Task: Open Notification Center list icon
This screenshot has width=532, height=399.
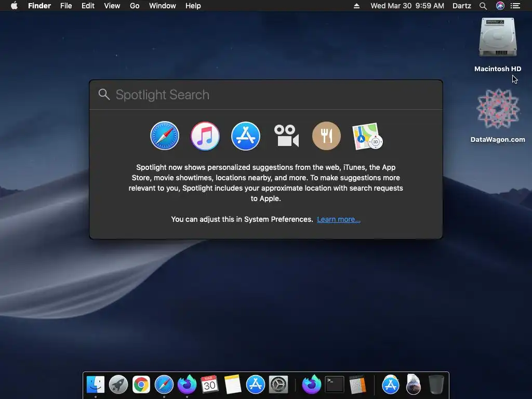Action: coord(515,6)
